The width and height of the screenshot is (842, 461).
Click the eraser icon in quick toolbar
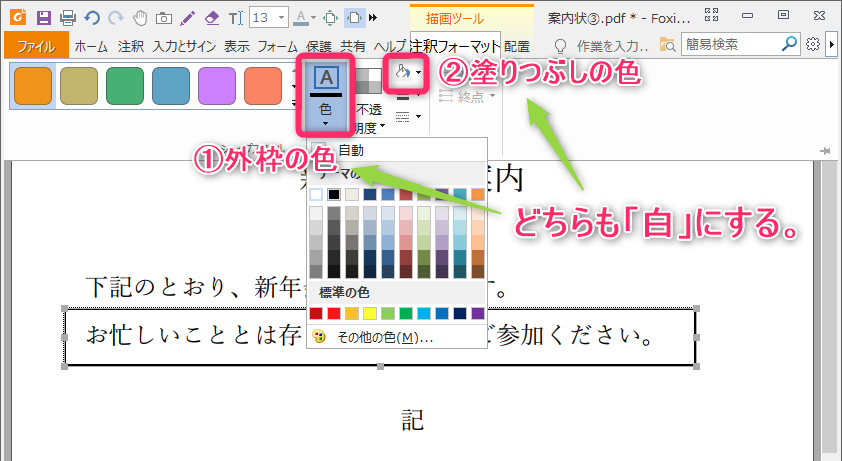coord(210,18)
